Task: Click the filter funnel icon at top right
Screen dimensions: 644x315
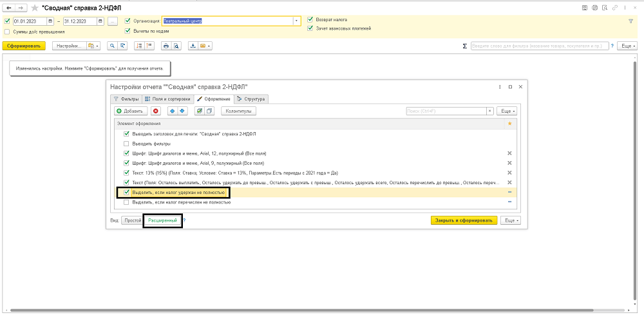Action: point(630,21)
